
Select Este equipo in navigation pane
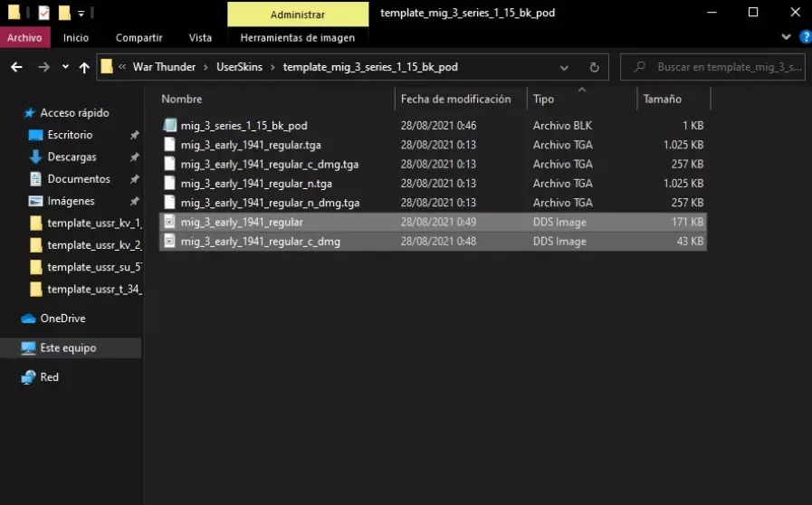tap(68, 348)
